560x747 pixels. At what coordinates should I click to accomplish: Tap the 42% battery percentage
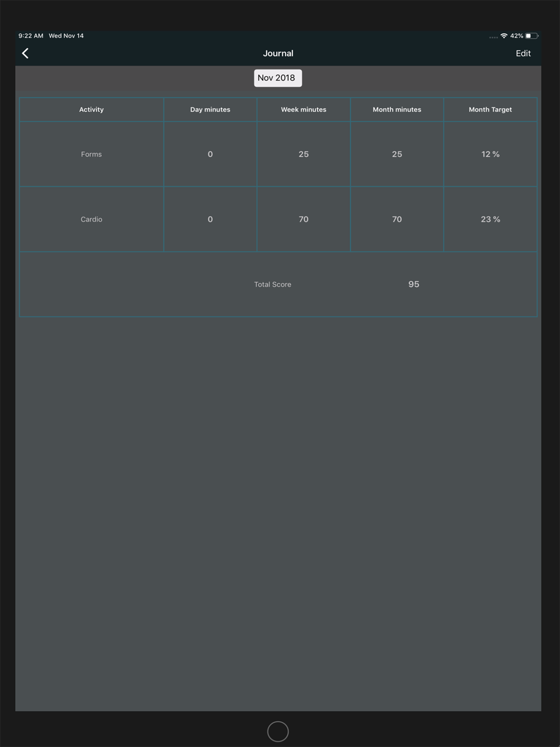click(x=516, y=36)
